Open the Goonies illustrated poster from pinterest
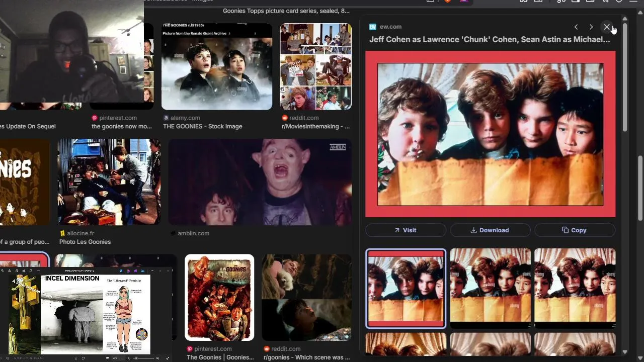This screenshot has height=362, width=644. 219,298
